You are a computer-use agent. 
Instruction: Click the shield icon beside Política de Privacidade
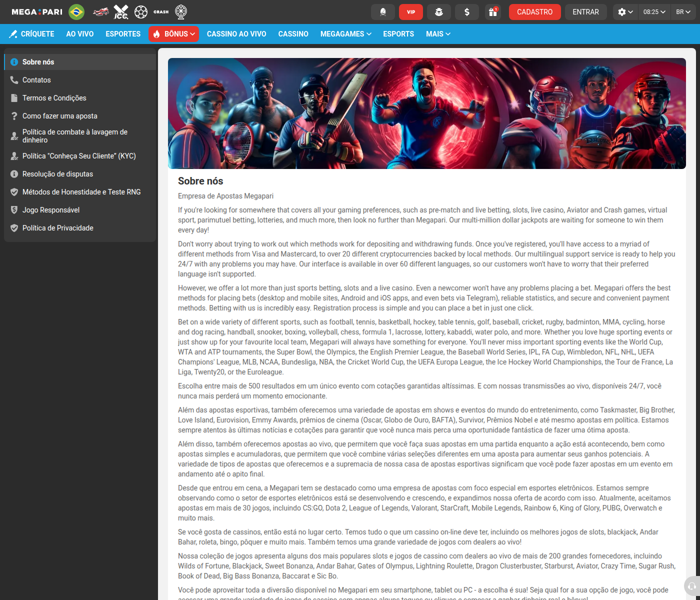click(x=14, y=228)
